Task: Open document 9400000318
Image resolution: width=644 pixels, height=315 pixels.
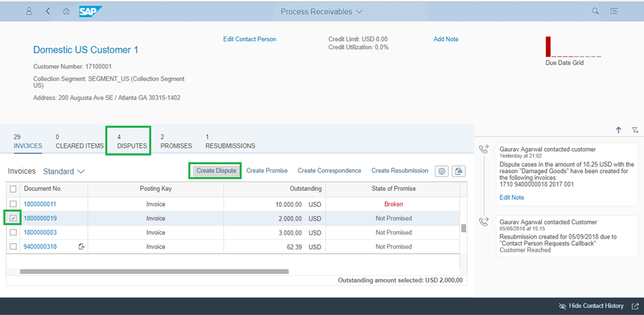Action: [40, 247]
